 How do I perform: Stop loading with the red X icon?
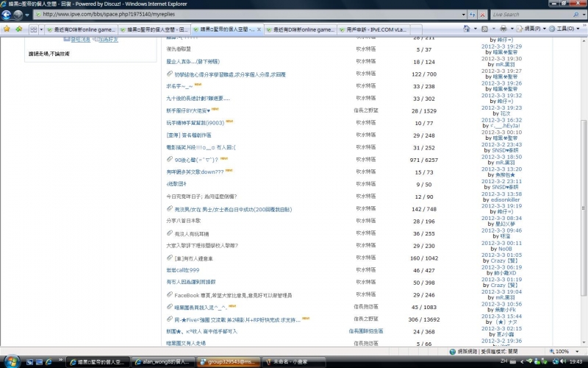(x=483, y=15)
